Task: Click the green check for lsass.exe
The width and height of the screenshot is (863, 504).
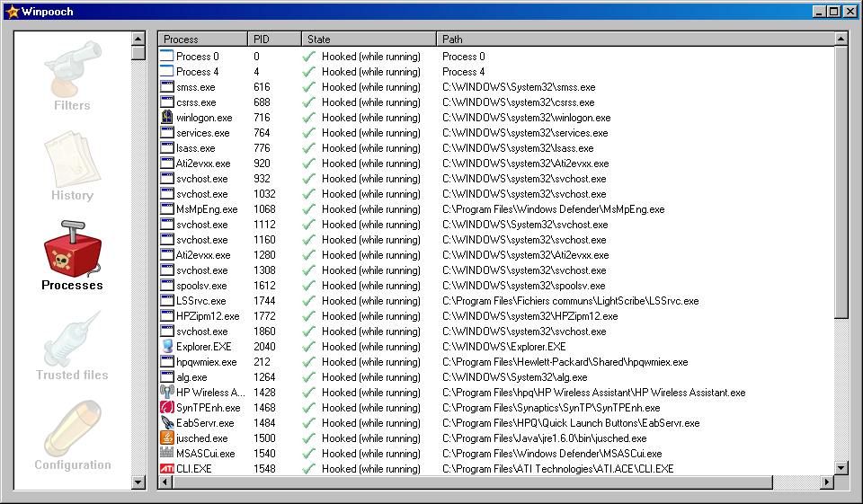Action: pos(309,148)
